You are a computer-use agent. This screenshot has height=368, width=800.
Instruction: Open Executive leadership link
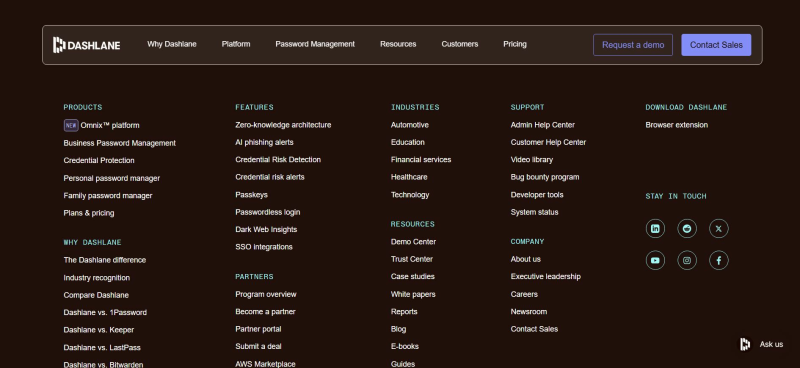(546, 277)
